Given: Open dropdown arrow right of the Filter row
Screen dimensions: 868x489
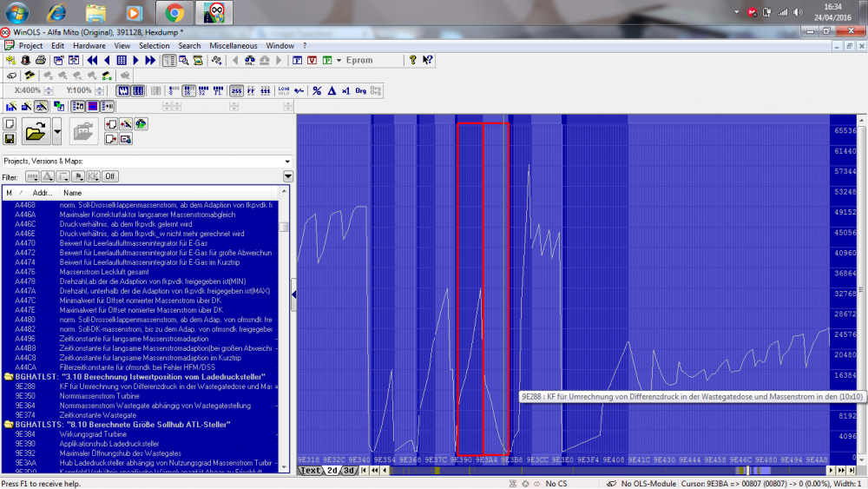Looking at the screenshot, I should coord(288,176).
